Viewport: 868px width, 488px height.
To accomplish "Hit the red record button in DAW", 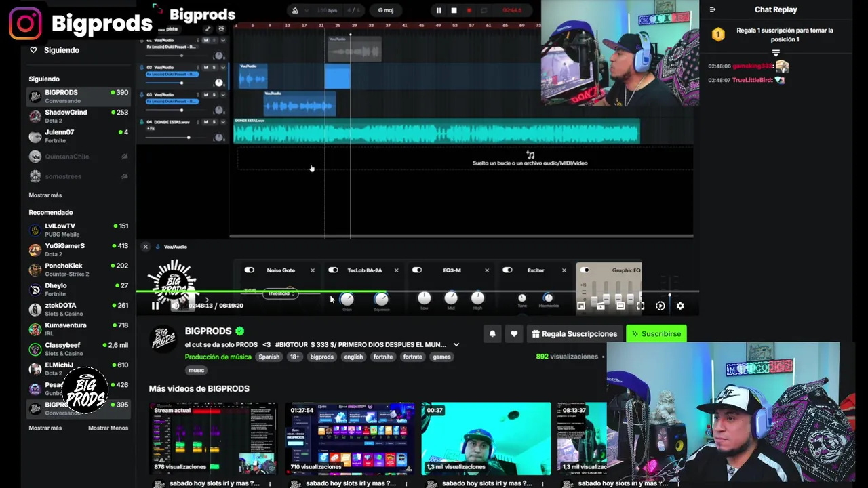I will (x=469, y=10).
